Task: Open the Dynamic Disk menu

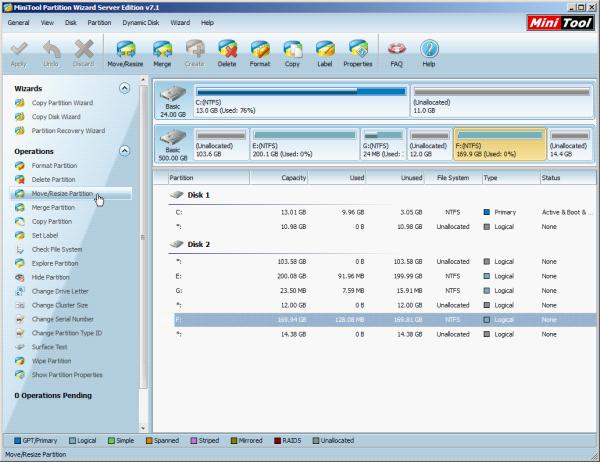Action: pyautogui.click(x=141, y=23)
